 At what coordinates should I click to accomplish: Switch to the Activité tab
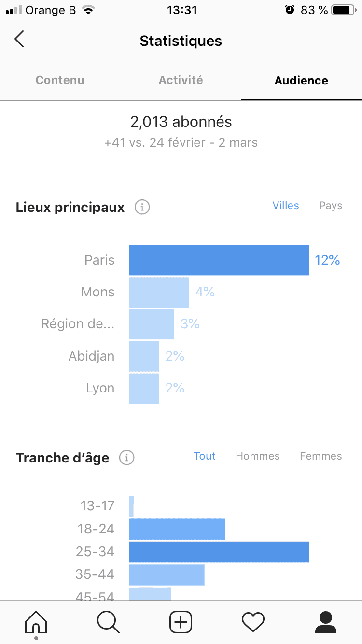pyautogui.click(x=181, y=80)
